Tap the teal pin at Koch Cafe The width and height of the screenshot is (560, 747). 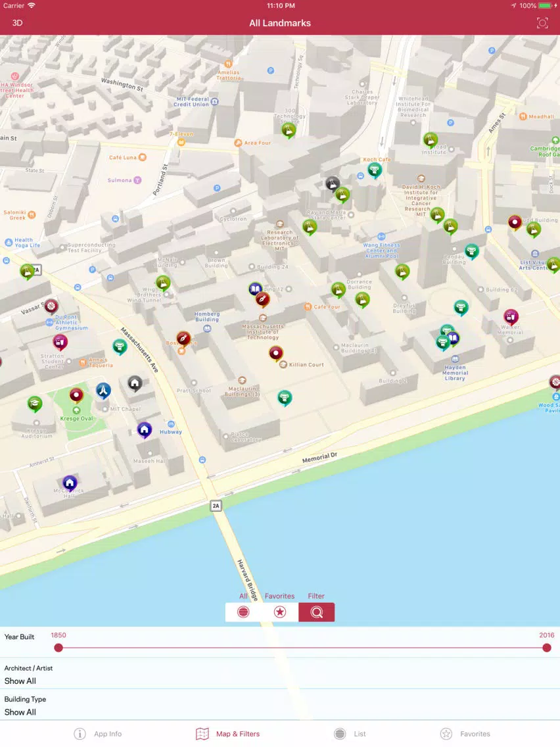375,170
